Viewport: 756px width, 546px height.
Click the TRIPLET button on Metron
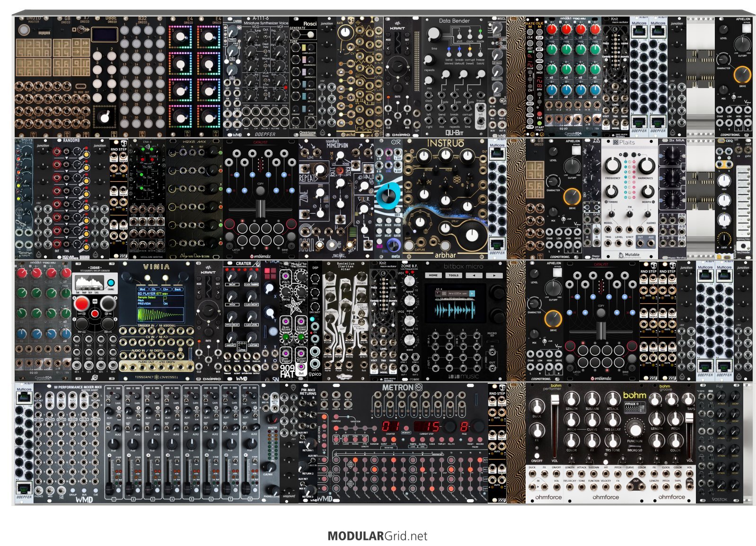(442, 440)
